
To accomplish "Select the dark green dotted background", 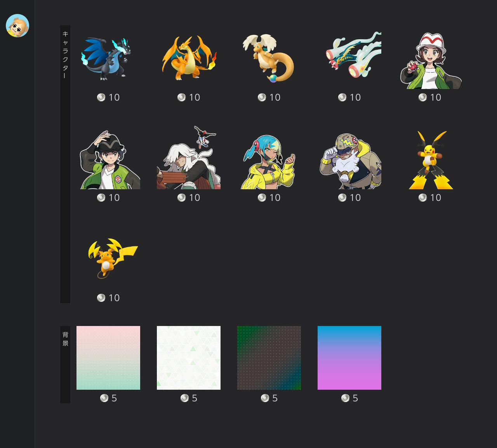I will click(269, 357).
